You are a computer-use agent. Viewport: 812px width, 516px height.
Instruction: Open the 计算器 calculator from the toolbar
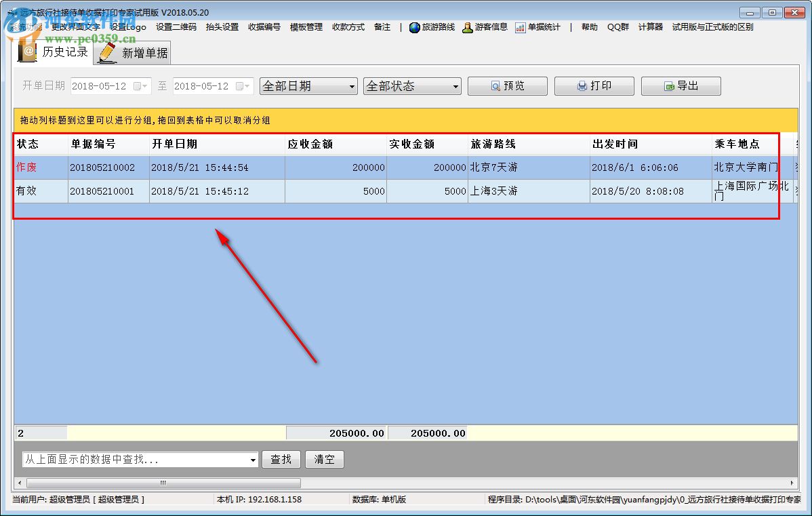coord(650,27)
